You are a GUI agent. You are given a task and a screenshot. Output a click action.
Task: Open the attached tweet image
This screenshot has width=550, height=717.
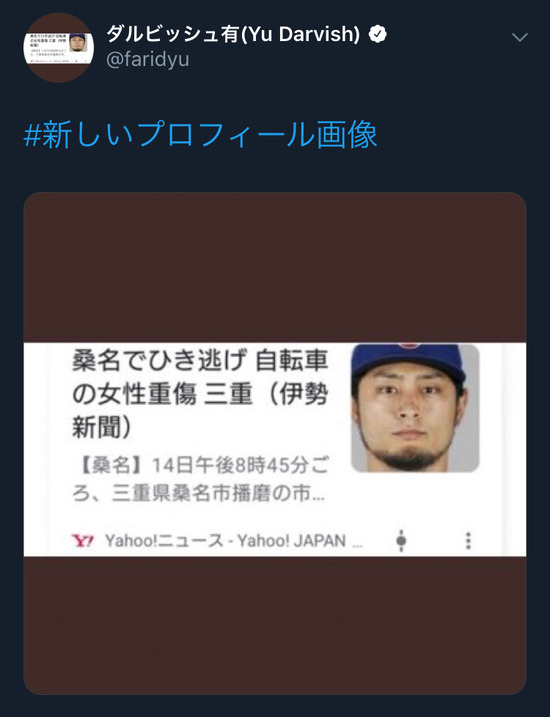coord(275,443)
